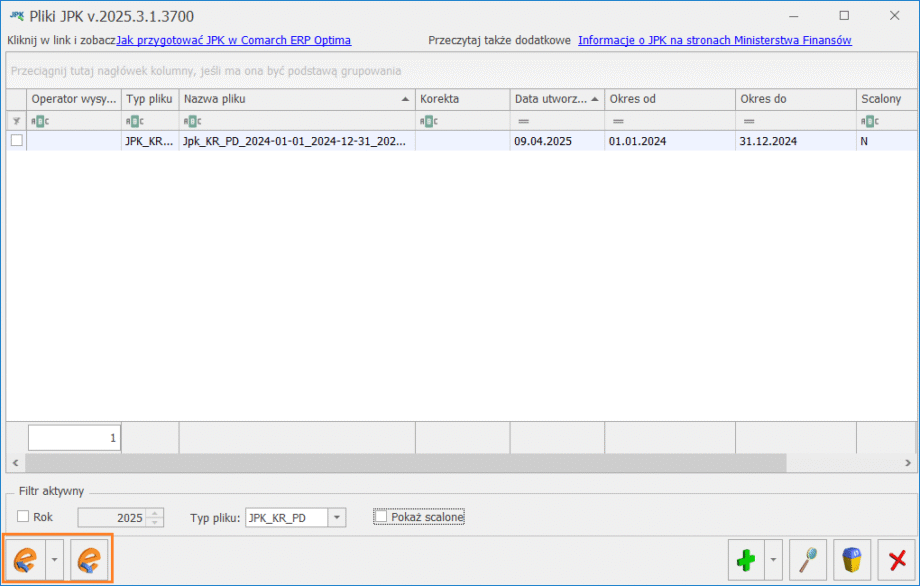
Task: Select the JPK_KR... type cell
Action: [x=150, y=141]
